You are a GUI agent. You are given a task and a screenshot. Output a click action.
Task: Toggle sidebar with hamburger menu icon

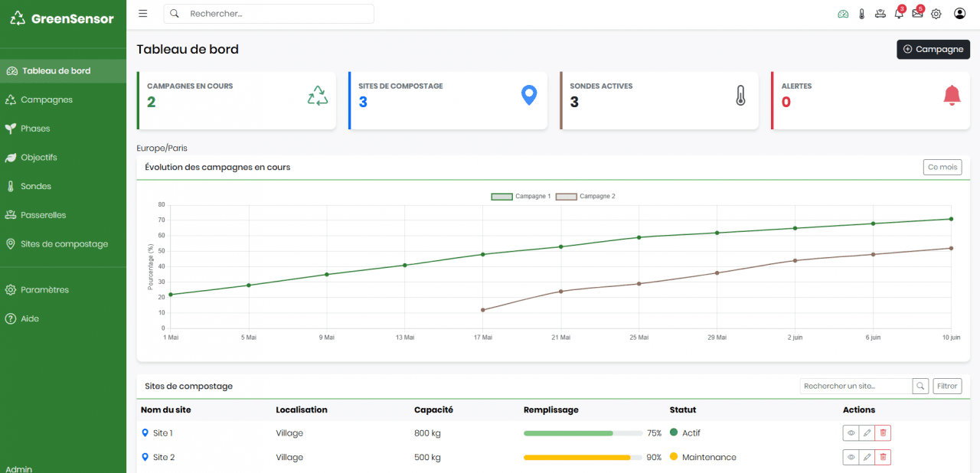143,14
